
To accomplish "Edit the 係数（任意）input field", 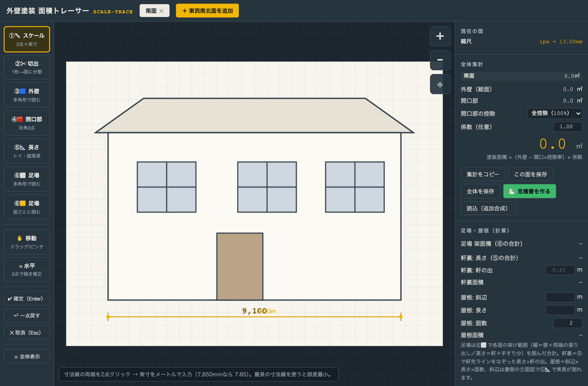I will [x=567, y=126].
